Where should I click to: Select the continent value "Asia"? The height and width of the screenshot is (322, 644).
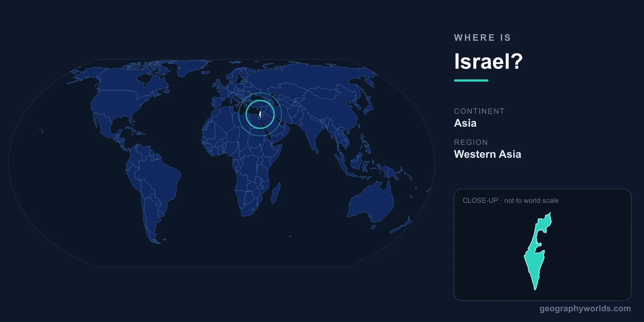[x=465, y=123]
